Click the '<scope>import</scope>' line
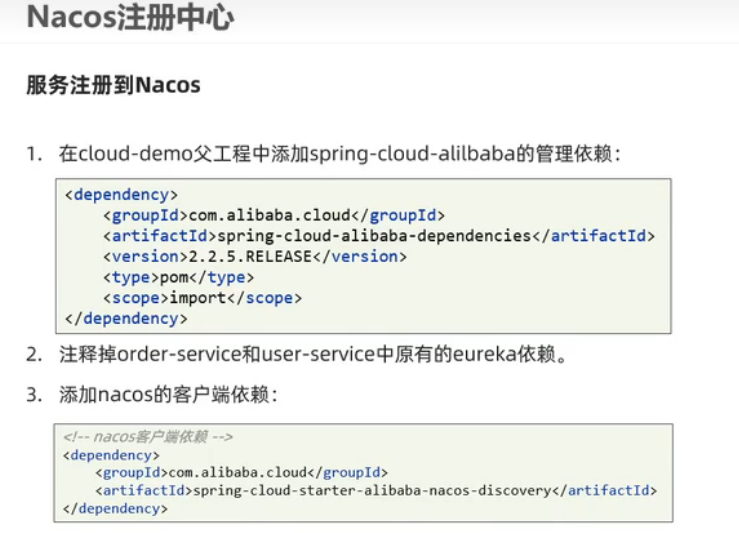The height and width of the screenshot is (533, 739). pyautogui.click(x=202, y=298)
